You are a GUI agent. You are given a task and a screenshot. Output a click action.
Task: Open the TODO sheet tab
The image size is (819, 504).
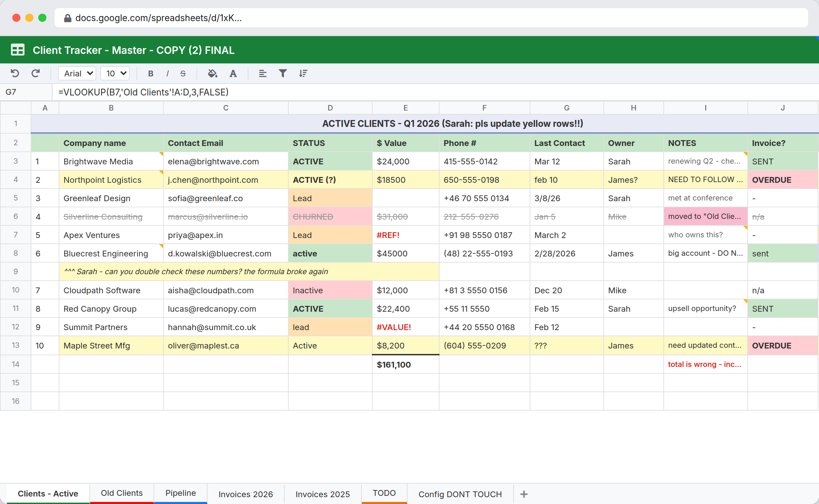click(384, 493)
